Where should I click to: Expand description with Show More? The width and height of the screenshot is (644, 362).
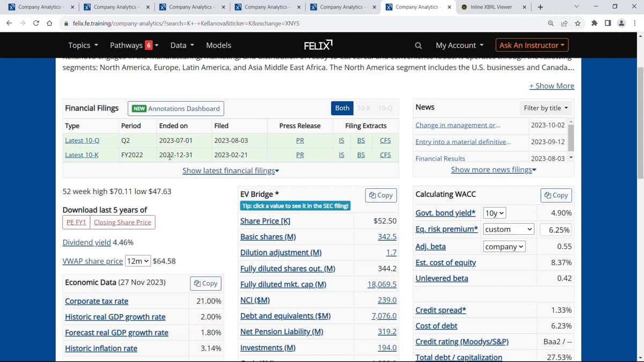coord(552,86)
